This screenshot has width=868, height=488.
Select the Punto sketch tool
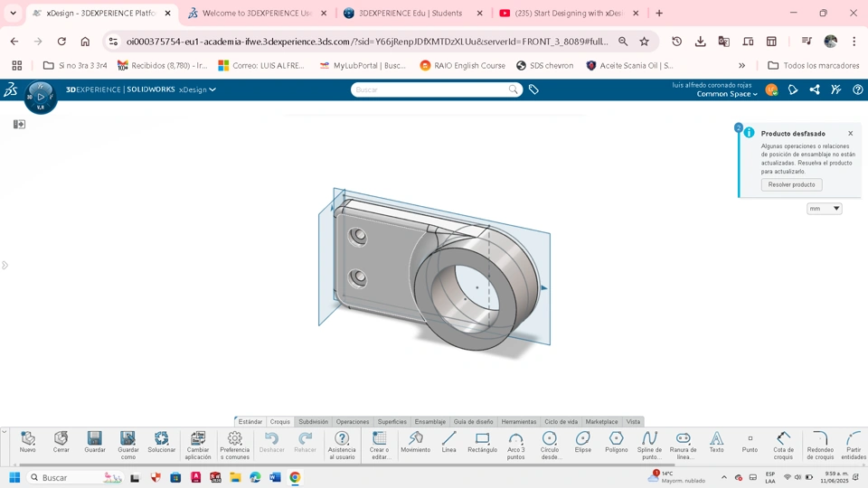750,439
